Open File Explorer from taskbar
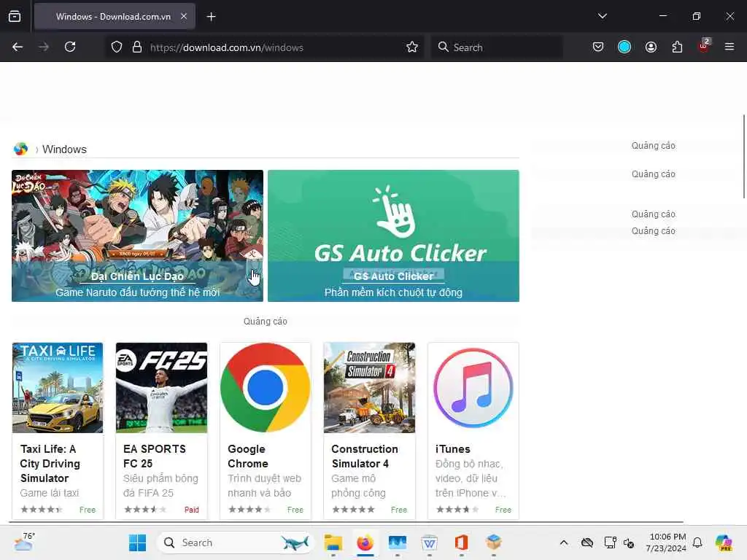Image resolution: width=747 pixels, height=560 pixels. click(x=333, y=542)
